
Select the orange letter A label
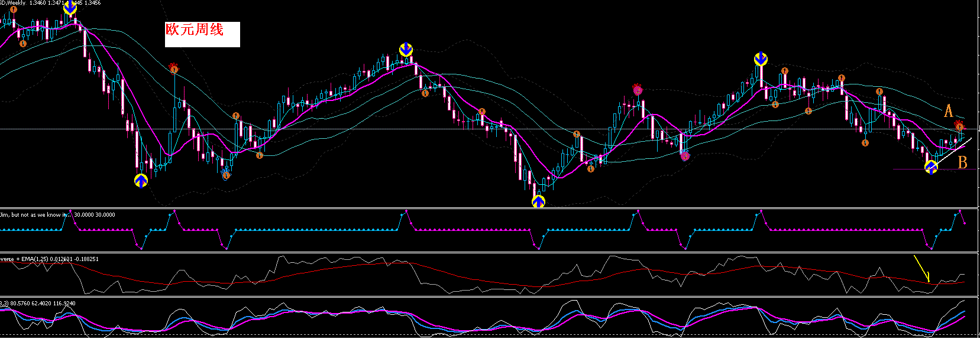[x=949, y=110]
